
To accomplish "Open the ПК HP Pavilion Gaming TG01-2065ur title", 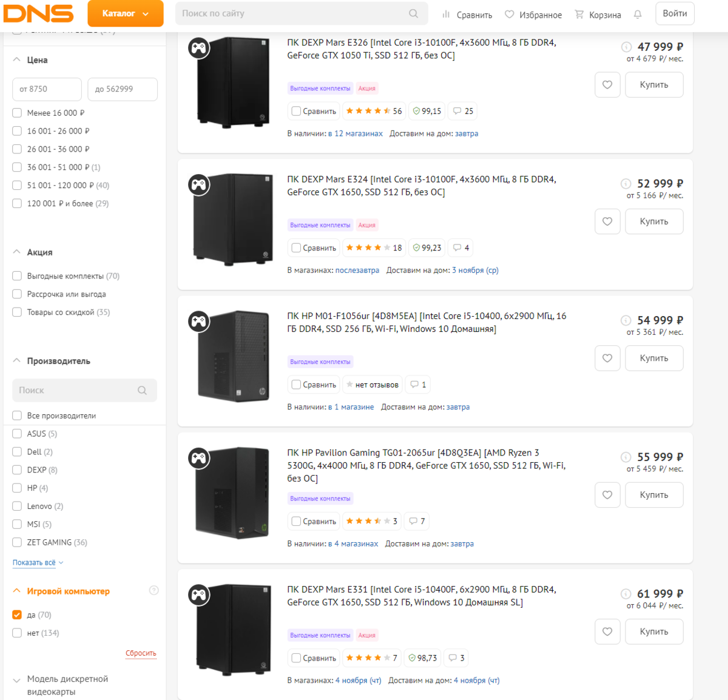I will click(426, 466).
